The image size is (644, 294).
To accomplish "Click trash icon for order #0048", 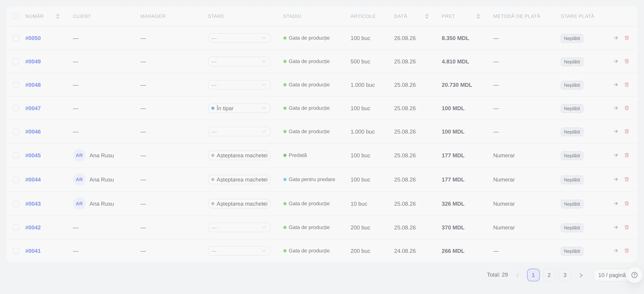I will point(627,85).
